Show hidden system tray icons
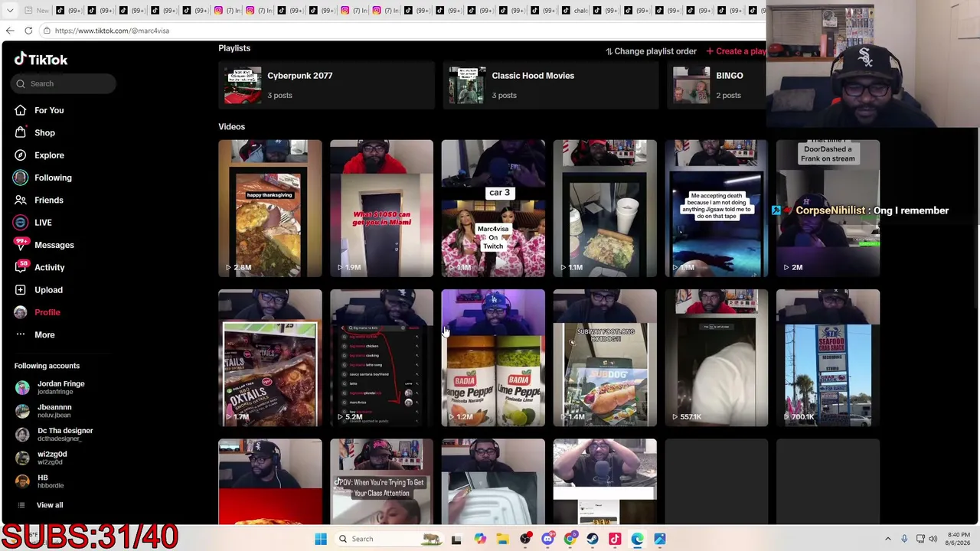Image resolution: width=980 pixels, height=551 pixels. click(x=888, y=539)
